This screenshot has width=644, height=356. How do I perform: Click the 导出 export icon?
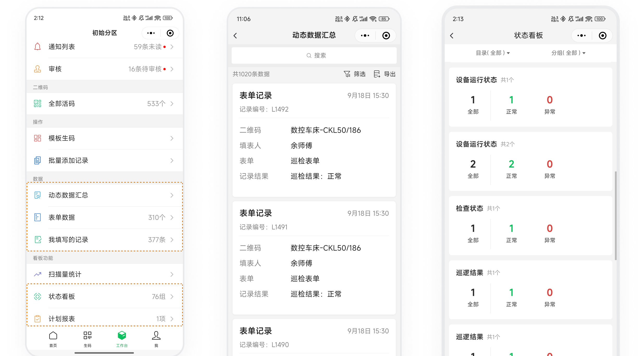click(377, 74)
